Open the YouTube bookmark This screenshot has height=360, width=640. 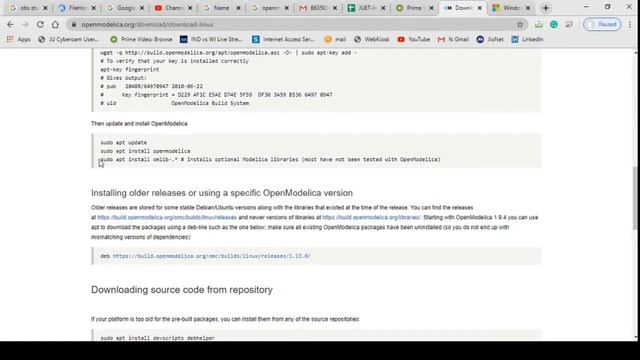click(414, 39)
